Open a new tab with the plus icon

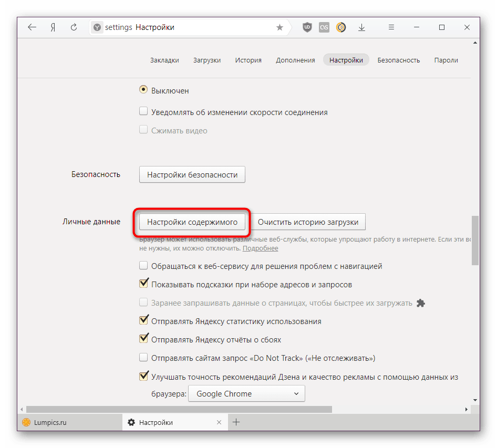point(236,422)
